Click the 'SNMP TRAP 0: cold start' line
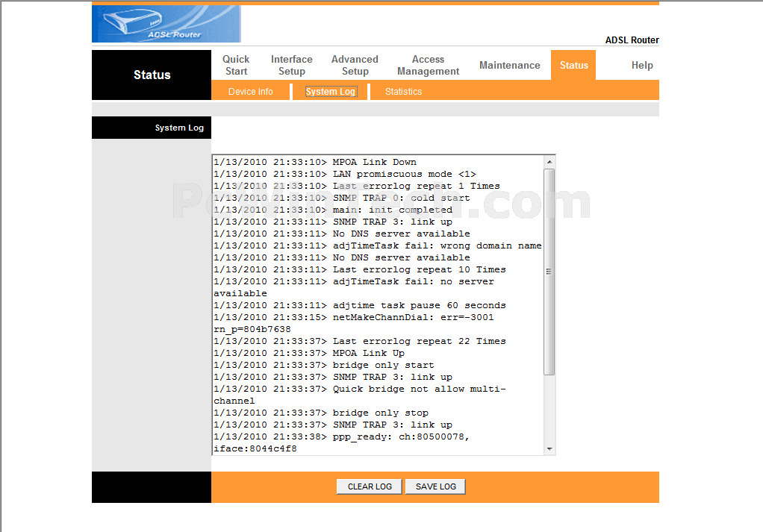The height and width of the screenshot is (532, 763). tap(342, 198)
